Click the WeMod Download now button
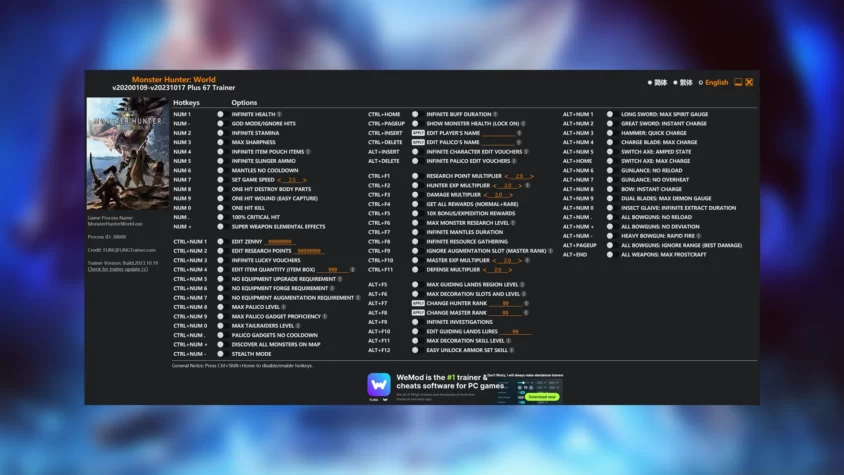This screenshot has height=475, width=844. pyautogui.click(x=542, y=397)
